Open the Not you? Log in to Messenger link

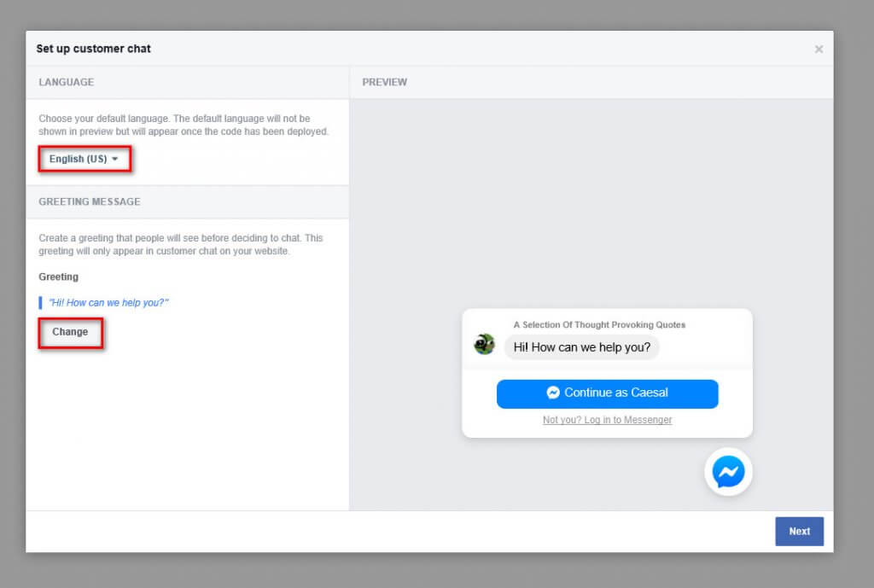coord(607,420)
